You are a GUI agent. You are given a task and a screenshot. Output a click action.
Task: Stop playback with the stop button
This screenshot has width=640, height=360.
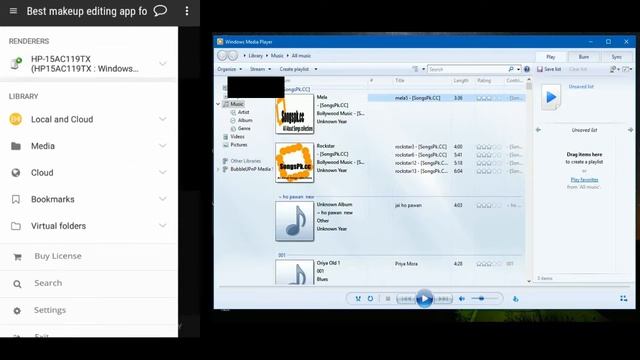[x=388, y=299]
